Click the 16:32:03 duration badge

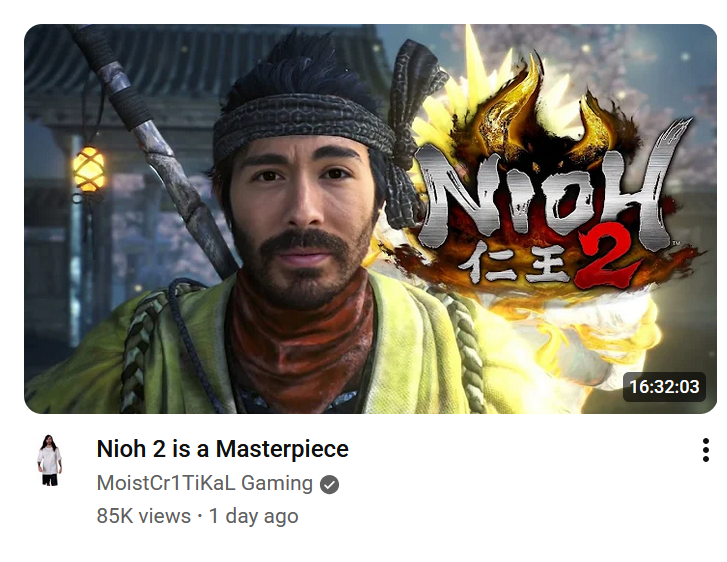coord(664,387)
